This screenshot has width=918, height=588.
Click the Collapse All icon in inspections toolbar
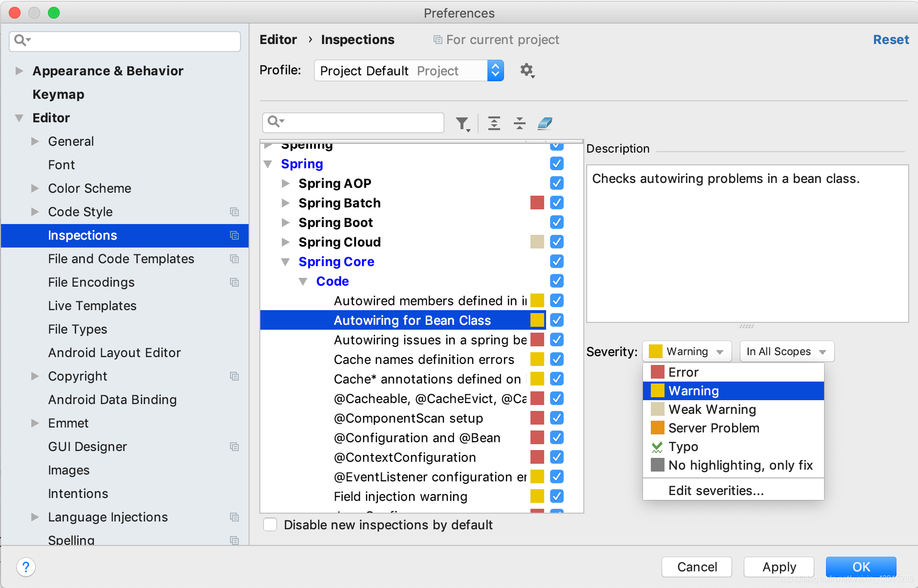pyautogui.click(x=520, y=123)
